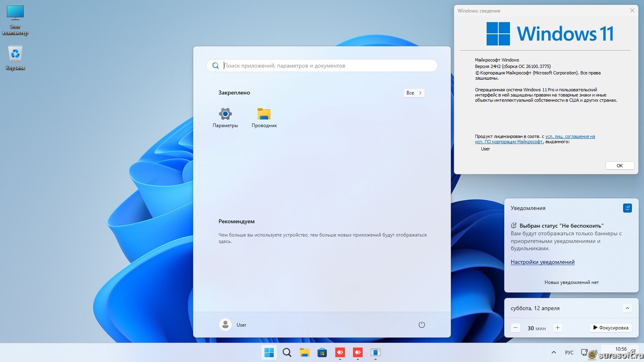The image size is (644, 362).
Task: Select the Корзина recycle bin icon
Action: (x=15, y=58)
